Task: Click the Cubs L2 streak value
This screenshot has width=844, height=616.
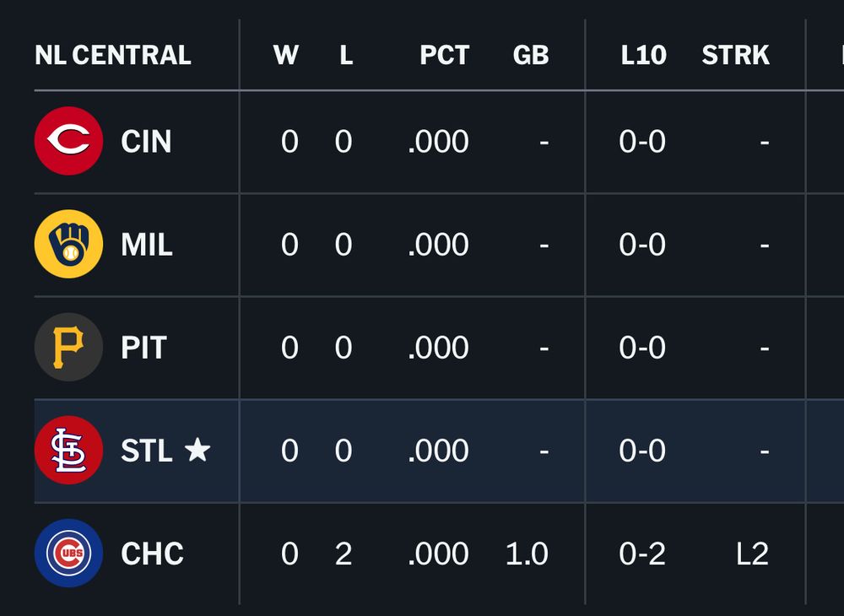Action: coord(750,554)
